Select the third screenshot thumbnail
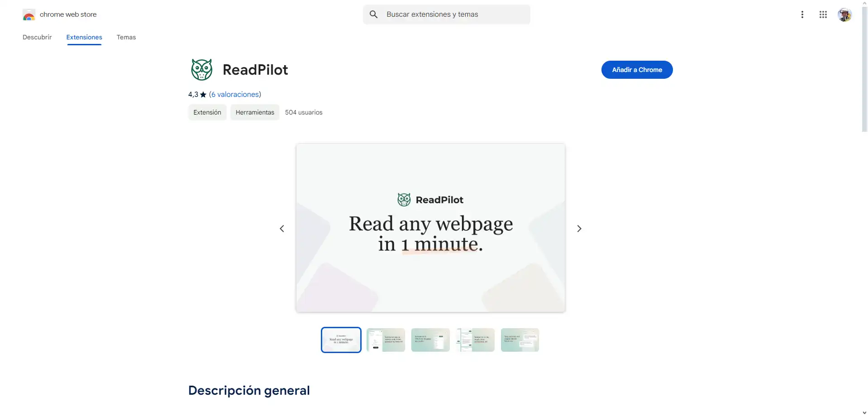 (x=430, y=340)
